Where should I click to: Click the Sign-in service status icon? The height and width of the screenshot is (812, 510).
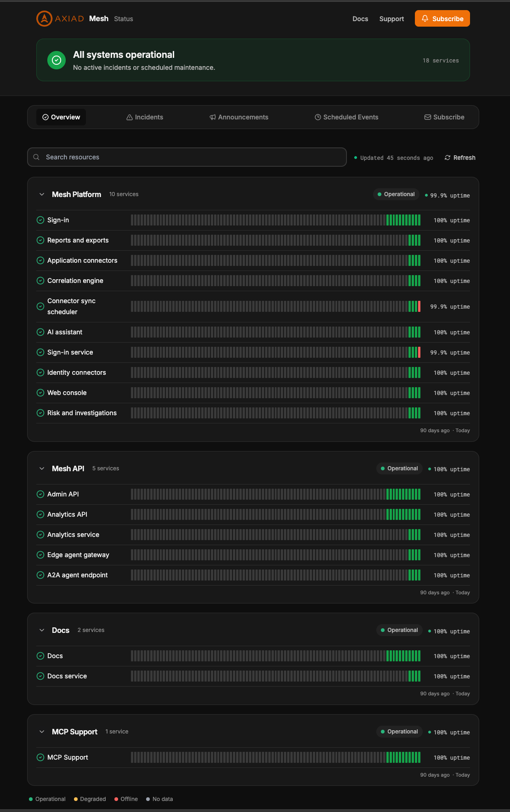[x=40, y=352]
